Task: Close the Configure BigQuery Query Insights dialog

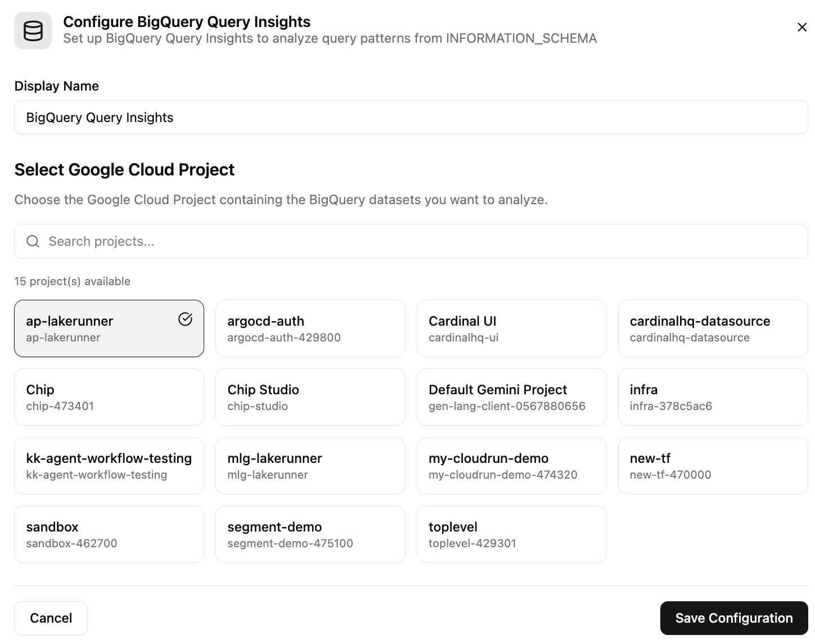Action: (x=802, y=26)
